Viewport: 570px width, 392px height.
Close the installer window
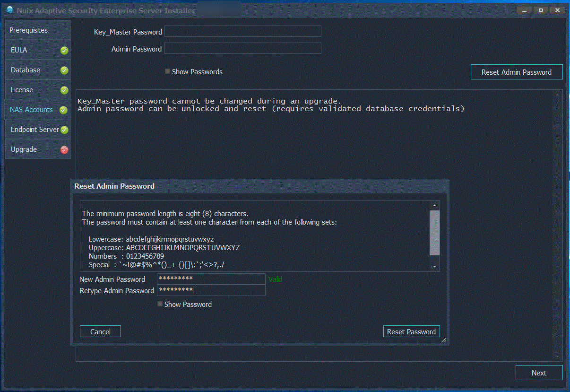(557, 10)
